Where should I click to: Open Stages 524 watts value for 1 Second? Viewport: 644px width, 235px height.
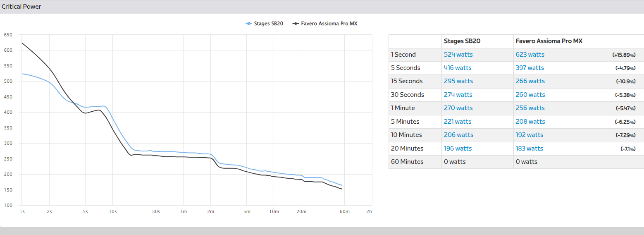click(x=458, y=55)
